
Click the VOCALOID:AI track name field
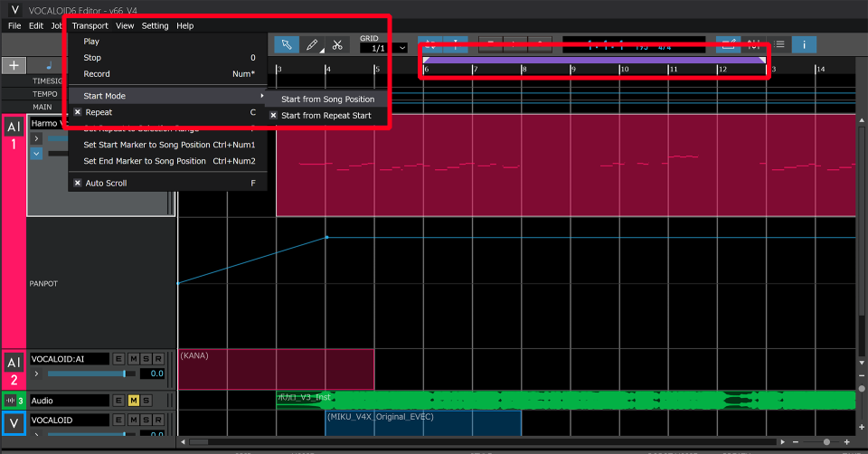tap(70, 359)
